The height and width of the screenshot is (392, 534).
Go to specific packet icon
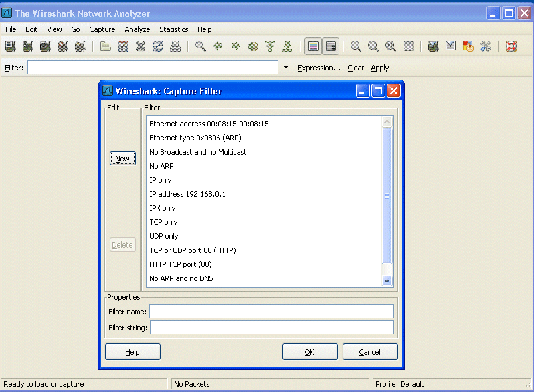tap(253, 46)
